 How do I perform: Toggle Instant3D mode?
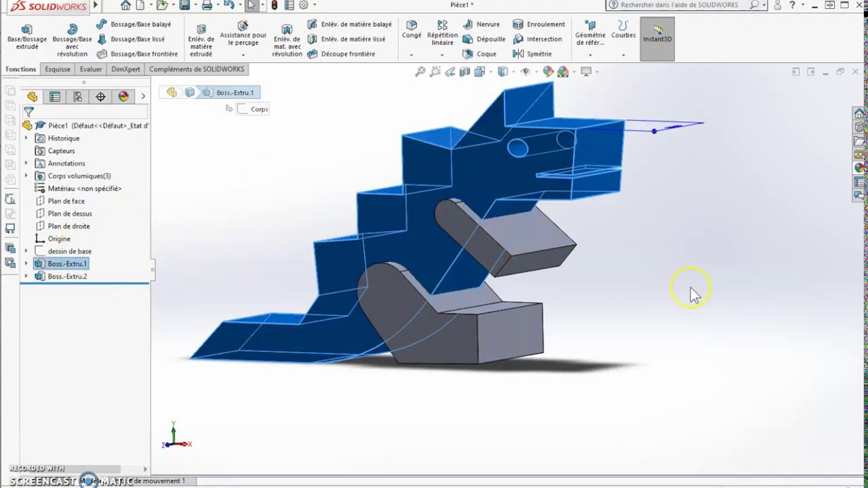click(657, 39)
